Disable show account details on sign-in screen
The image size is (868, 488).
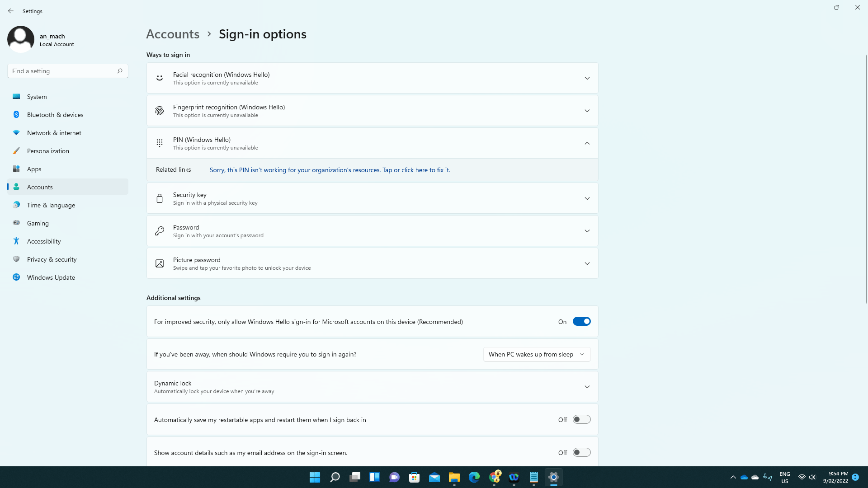coord(581,452)
